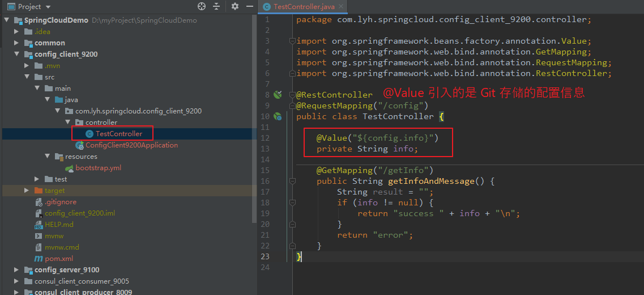Expand the .idea folder
Image resolution: width=644 pixels, height=295 pixels.
pos(16,32)
